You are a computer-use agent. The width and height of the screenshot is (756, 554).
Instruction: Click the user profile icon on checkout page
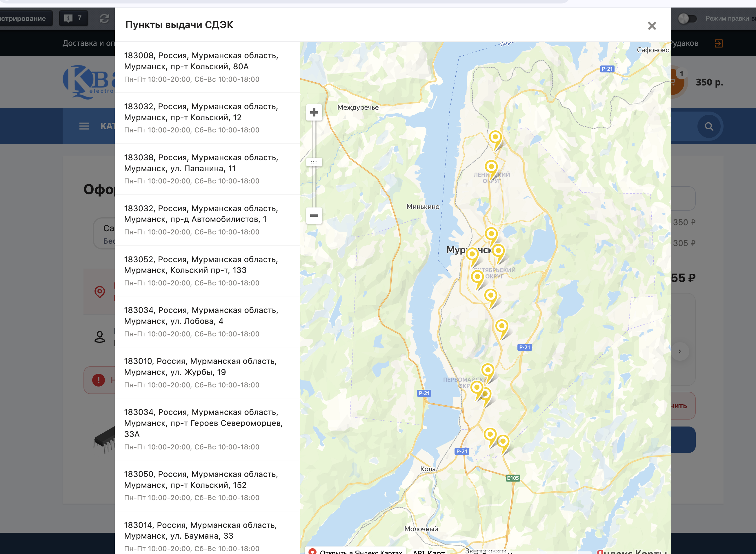coord(100,337)
